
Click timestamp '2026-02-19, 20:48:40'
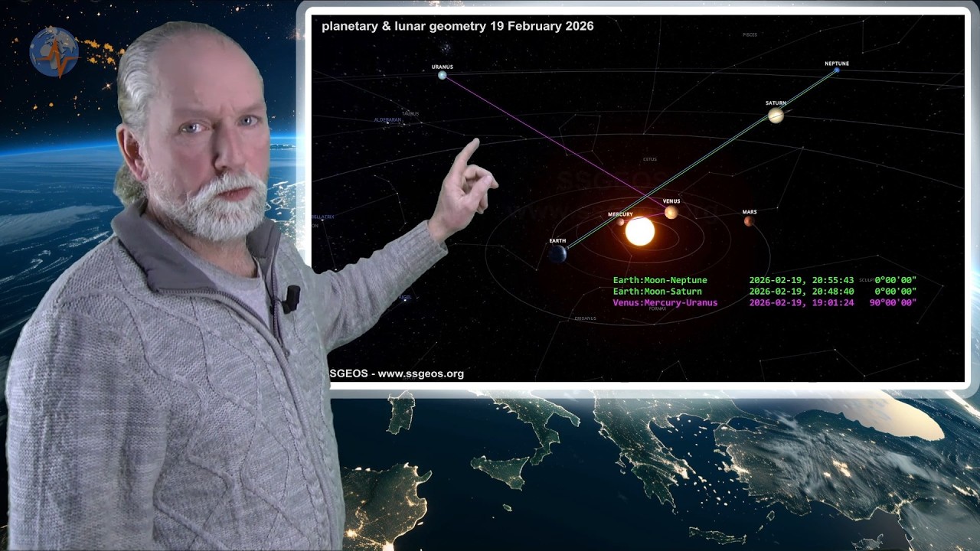(802, 292)
